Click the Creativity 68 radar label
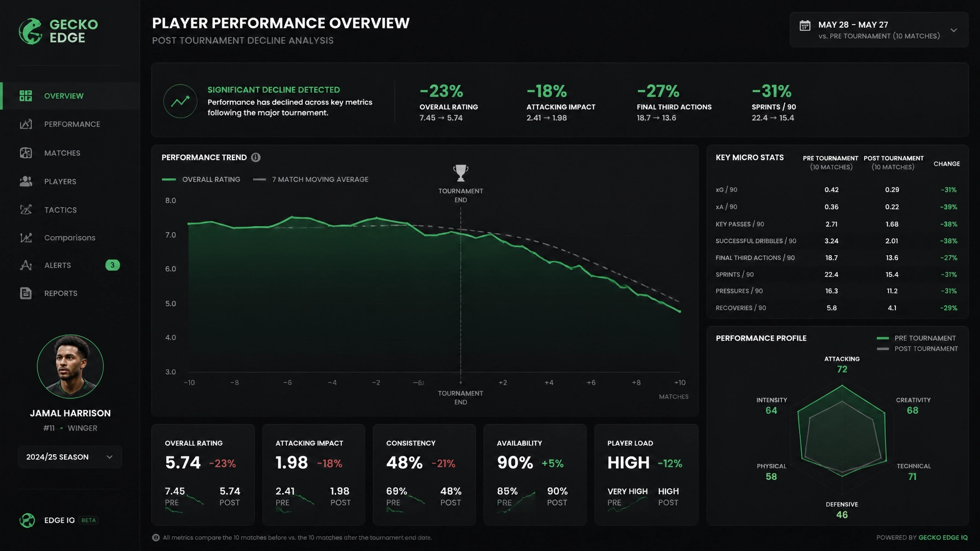The image size is (980, 551). pos(913,406)
